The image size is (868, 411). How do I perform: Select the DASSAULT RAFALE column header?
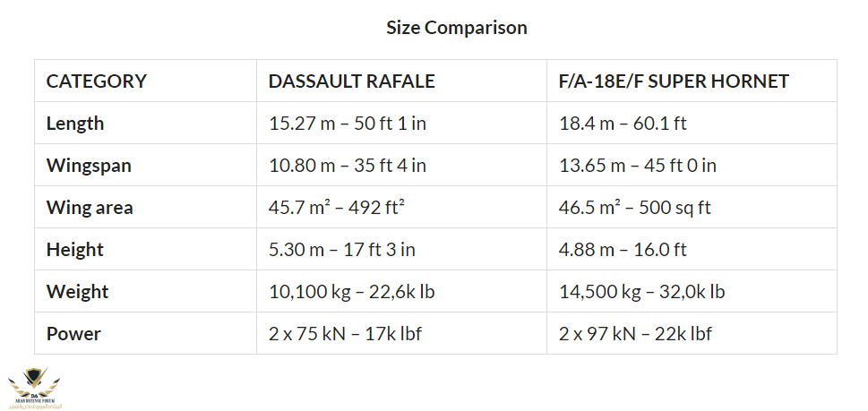351,81
